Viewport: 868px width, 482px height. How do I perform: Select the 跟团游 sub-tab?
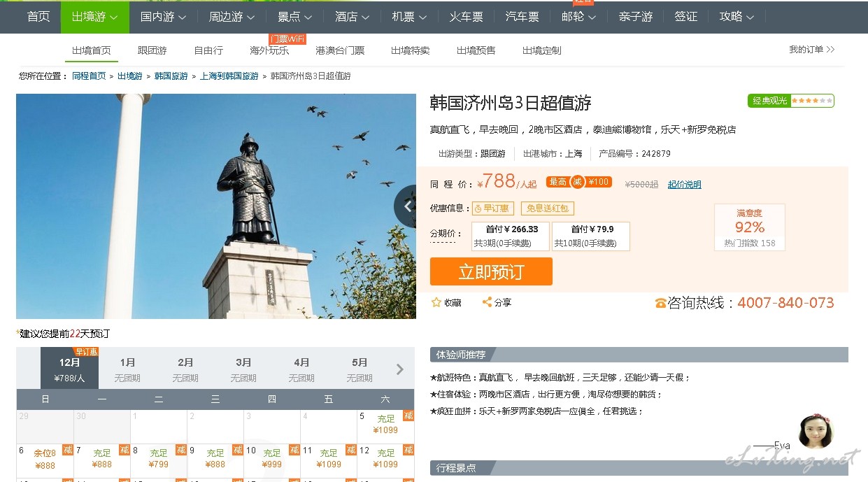pyautogui.click(x=152, y=50)
